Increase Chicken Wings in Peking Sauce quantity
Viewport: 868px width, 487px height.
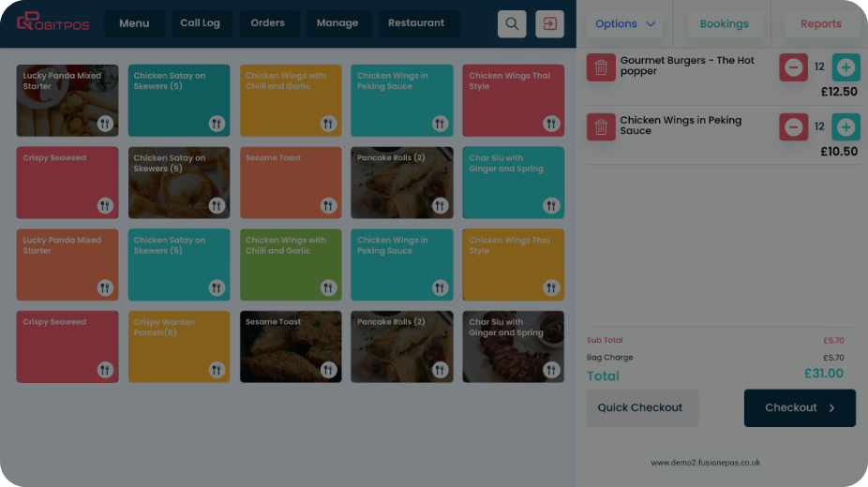[x=846, y=126]
